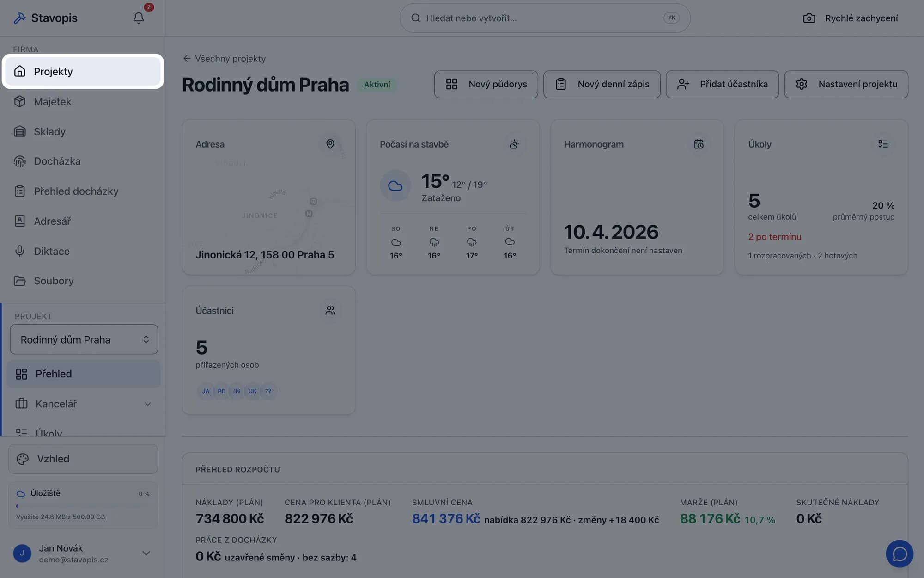Click Nový denní zápis button
This screenshot has height=578, width=924.
click(x=602, y=84)
